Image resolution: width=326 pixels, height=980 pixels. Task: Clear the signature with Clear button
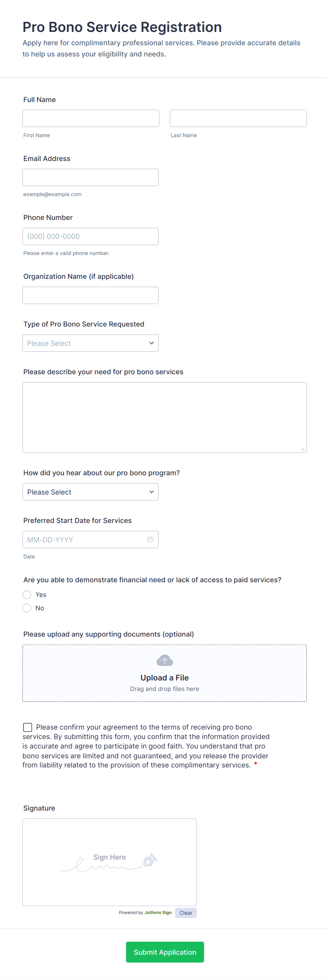click(186, 913)
